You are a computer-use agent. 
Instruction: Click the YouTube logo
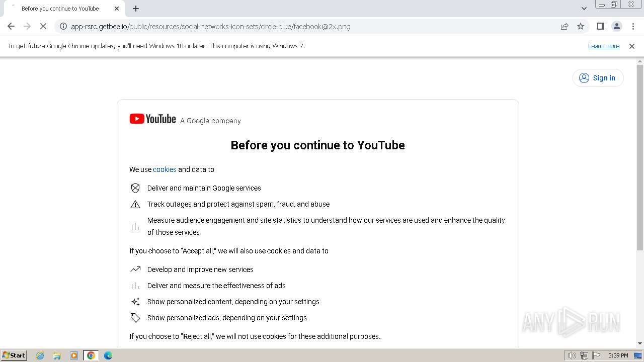click(x=152, y=119)
